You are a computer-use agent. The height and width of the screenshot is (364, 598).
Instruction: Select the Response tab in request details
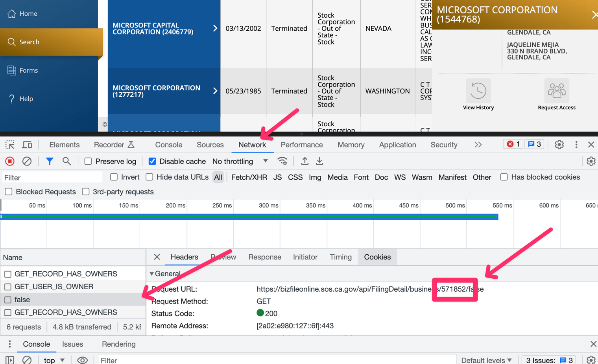point(265,257)
